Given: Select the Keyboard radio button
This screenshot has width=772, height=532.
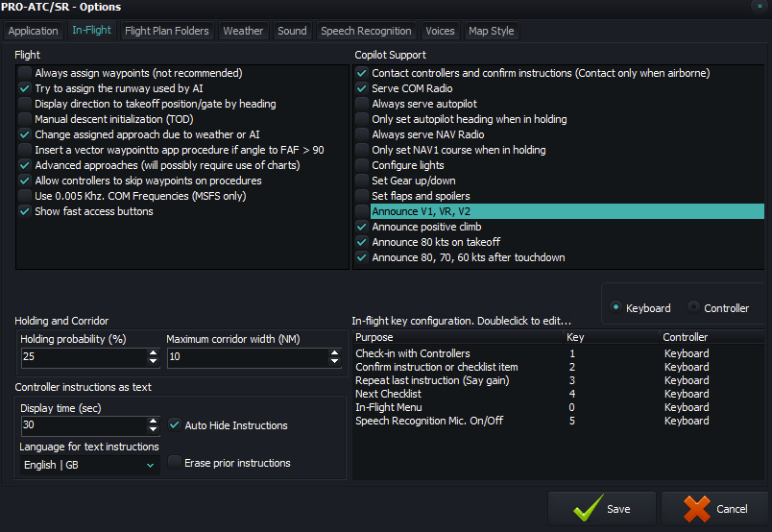Looking at the screenshot, I should 615,307.
